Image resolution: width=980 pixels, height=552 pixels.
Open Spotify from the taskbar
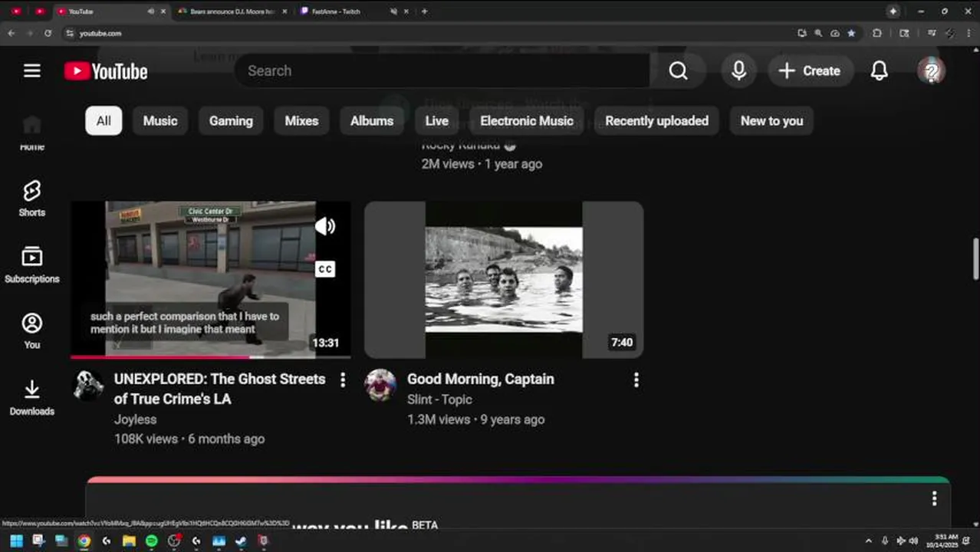[x=151, y=540]
